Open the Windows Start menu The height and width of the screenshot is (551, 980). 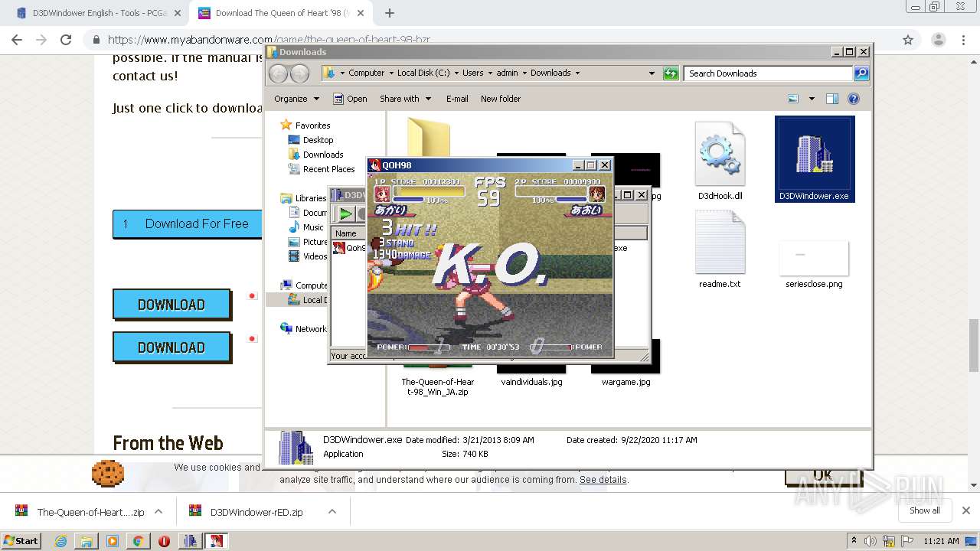(x=21, y=540)
